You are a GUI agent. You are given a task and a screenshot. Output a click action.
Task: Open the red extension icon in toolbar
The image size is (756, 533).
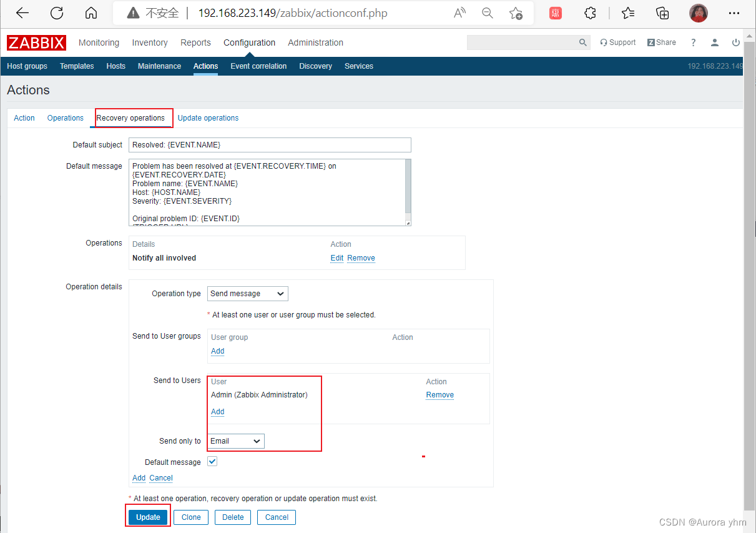556,13
